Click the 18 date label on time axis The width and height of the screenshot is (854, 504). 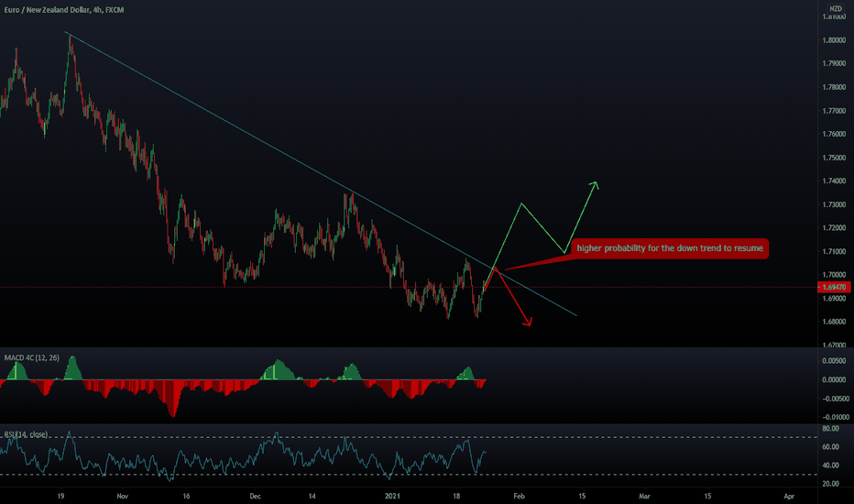[456, 497]
